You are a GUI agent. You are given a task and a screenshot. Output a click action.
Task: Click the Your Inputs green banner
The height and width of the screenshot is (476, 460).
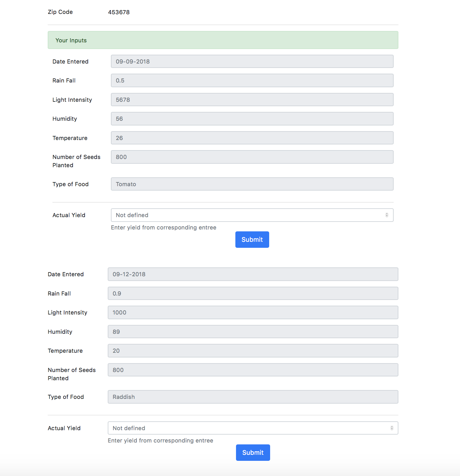pyautogui.click(x=223, y=40)
